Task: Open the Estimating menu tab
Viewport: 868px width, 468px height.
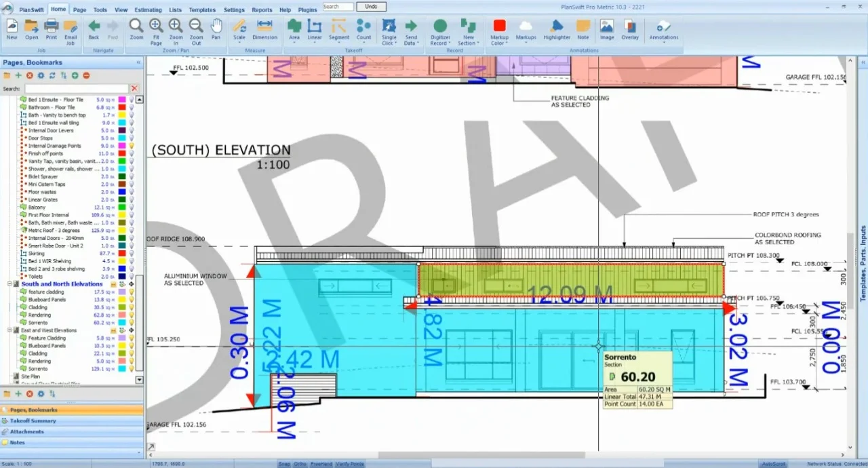Action: (x=148, y=10)
